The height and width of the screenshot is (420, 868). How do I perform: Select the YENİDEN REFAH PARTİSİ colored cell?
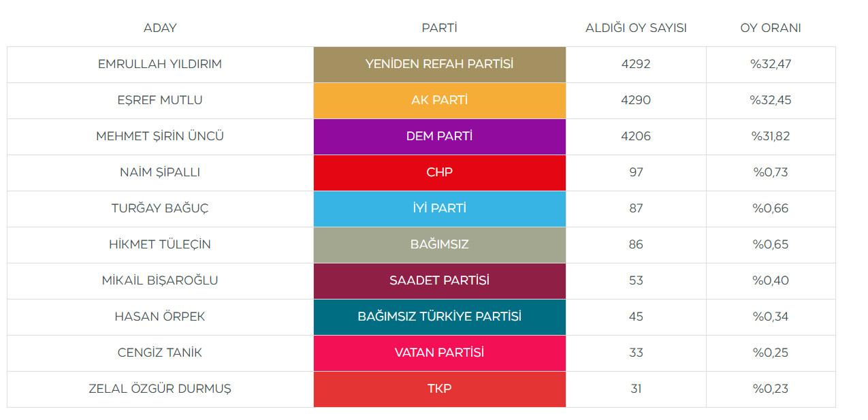click(x=439, y=64)
